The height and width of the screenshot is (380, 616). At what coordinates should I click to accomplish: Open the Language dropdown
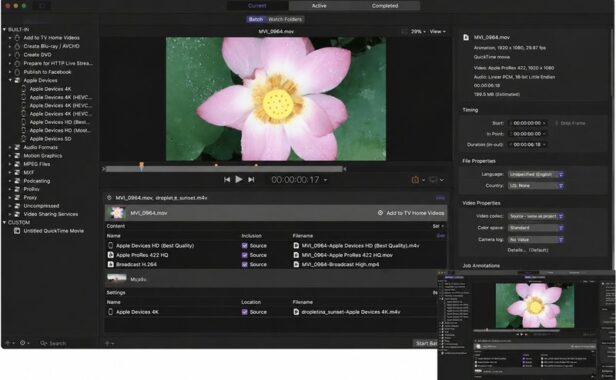tap(536, 174)
